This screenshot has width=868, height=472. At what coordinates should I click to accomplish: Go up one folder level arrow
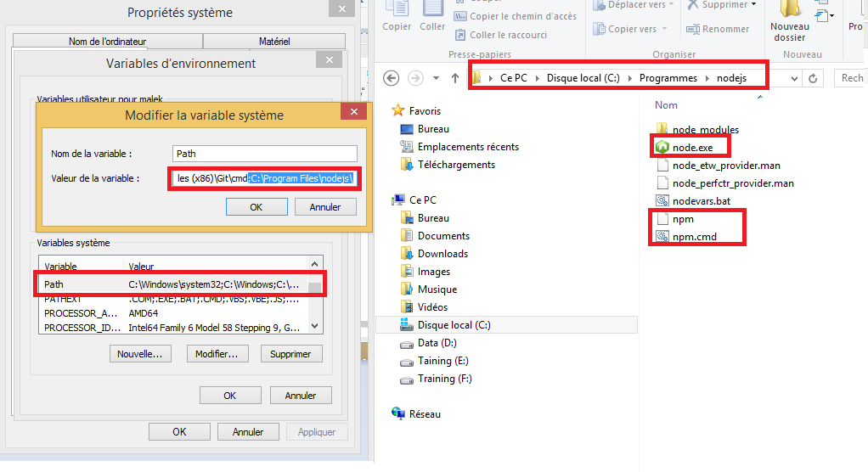click(x=455, y=78)
